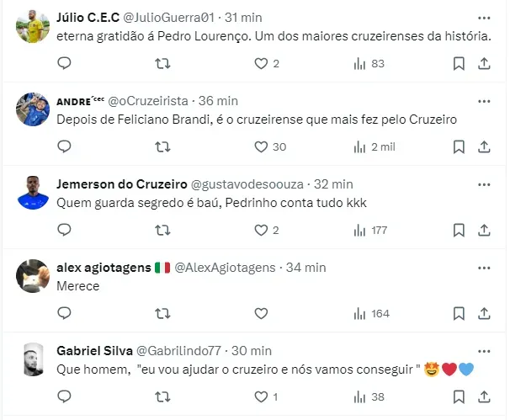Like Júlio C.E.C's tweet
Image resolution: width=510 pixels, height=420 pixels.
261,64
